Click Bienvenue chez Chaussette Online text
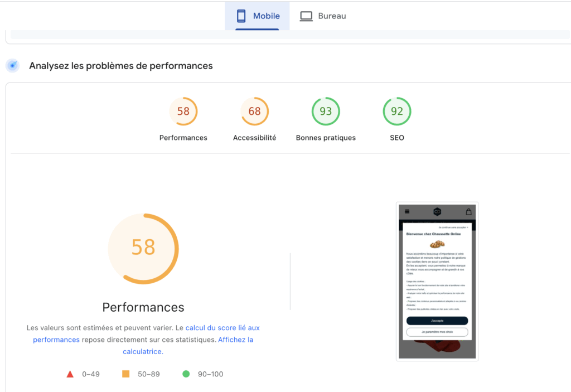 (433, 234)
